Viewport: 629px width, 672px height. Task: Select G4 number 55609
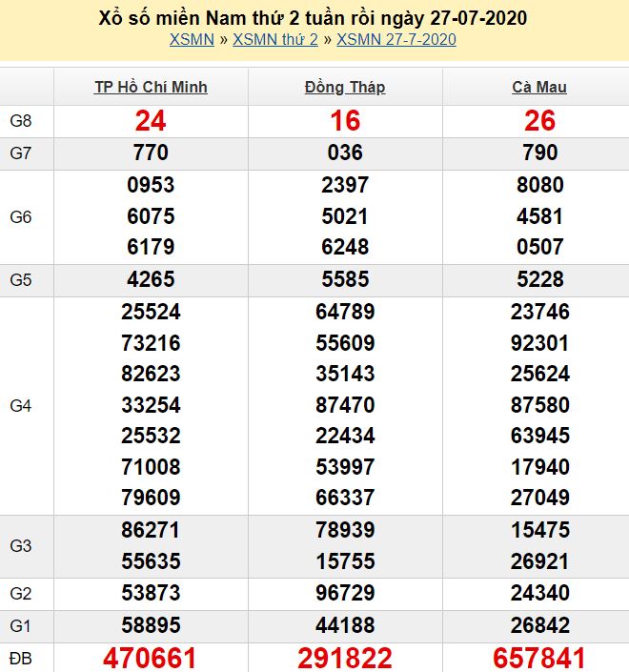coord(345,343)
